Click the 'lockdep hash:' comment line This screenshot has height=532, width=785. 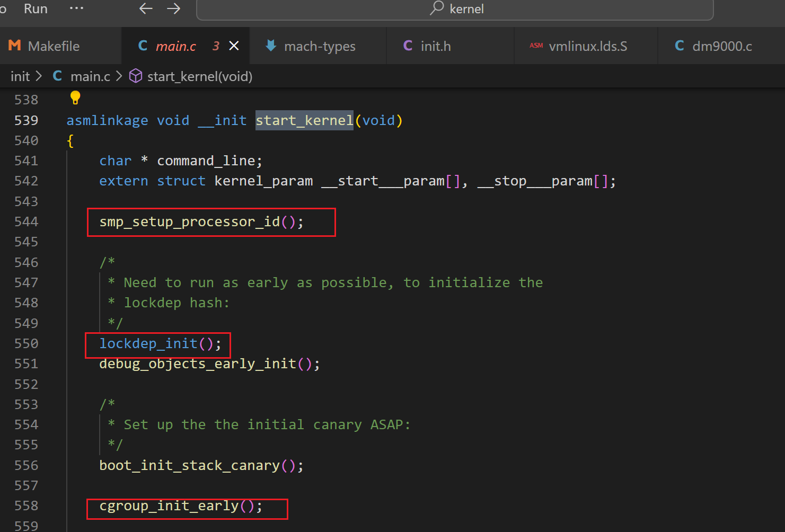click(169, 303)
